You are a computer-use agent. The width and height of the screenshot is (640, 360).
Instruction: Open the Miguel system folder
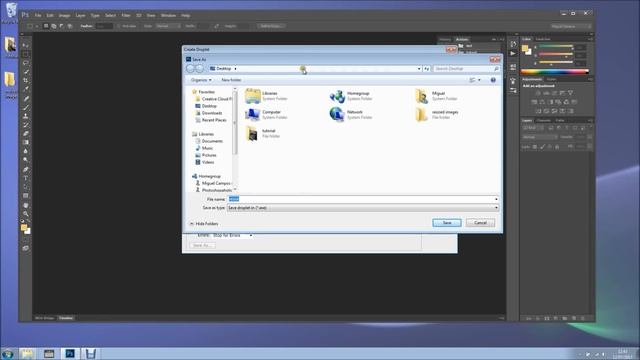(436, 96)
